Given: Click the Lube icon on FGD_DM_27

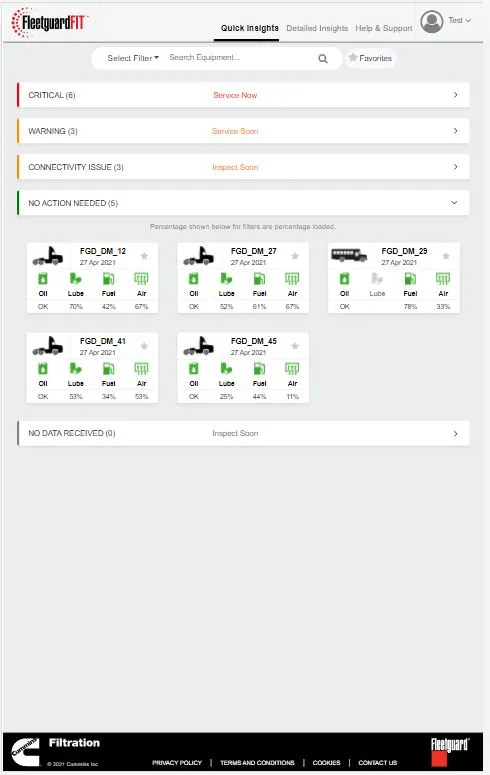Looking at the screenshot, I should pyautogui.click(x=226, y=279).
